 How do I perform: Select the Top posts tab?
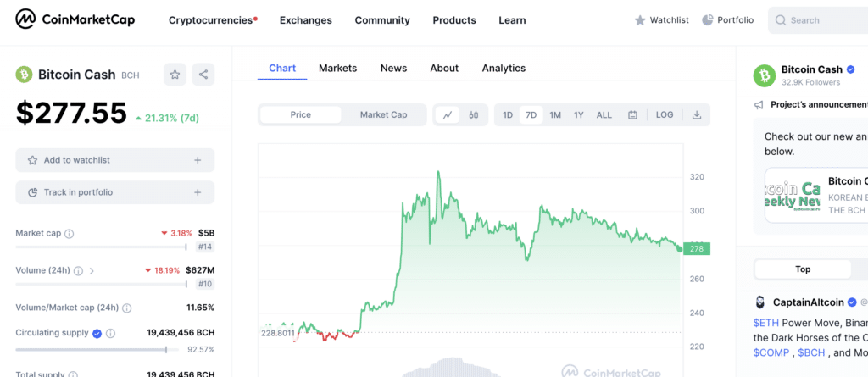(x=803, y=269)
